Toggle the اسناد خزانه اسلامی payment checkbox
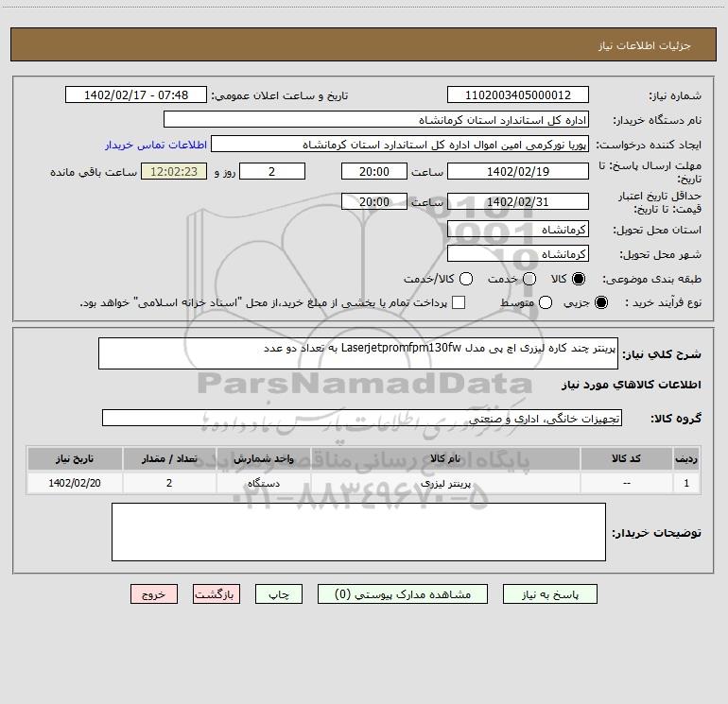Image resolution: width=728 pixels, height=704 pixels. pos(459,302)
